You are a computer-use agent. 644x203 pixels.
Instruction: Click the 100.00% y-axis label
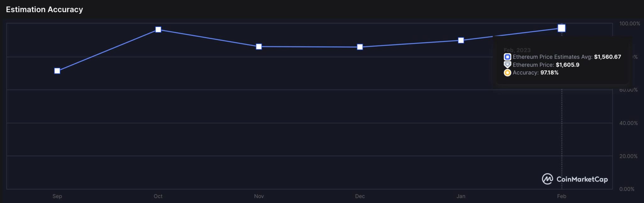pyautogui.click(x=630, y=24)
